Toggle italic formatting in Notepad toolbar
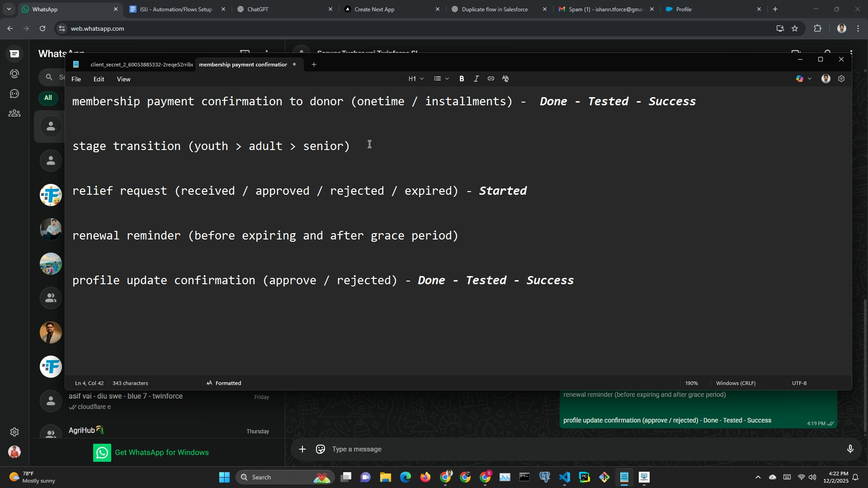This screenshot has height=488, width=868. click(x=476, y=79)
